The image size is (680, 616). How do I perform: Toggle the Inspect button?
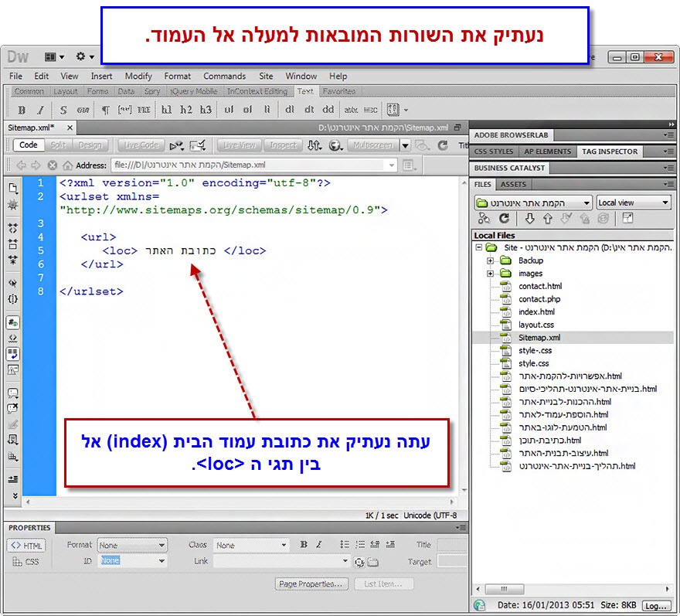283,145
